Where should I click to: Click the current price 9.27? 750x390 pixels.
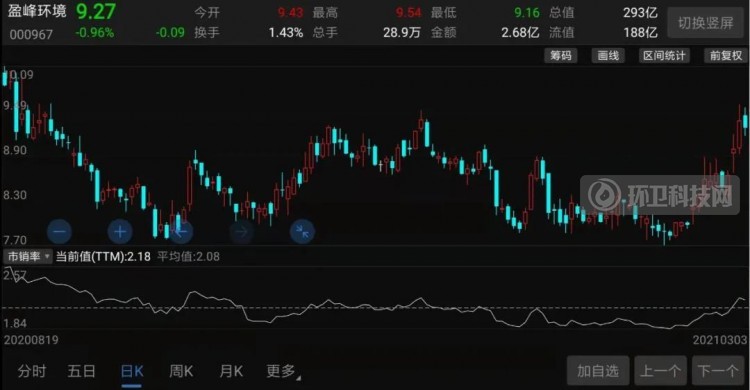click(96, 11)
